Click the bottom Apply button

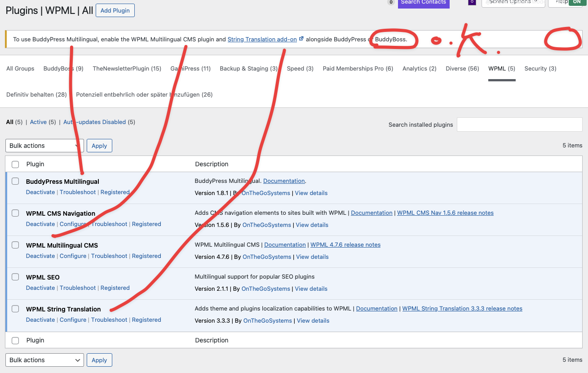(x=99, y=360)
